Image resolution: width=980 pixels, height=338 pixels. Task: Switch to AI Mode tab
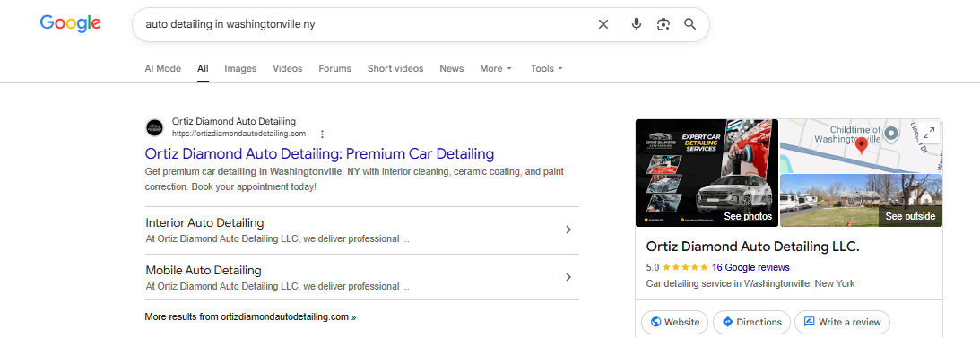click(x=162, y=69)
